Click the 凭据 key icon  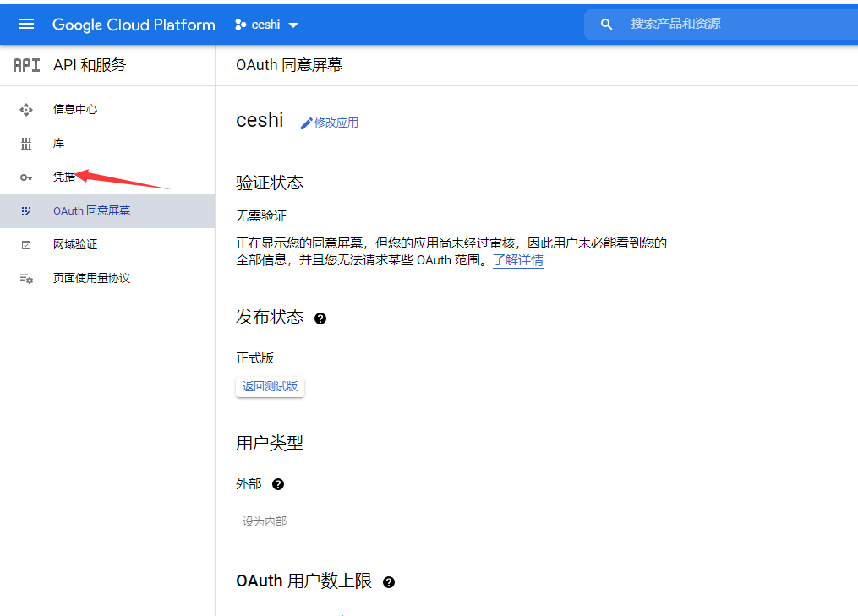click(26, 177)
